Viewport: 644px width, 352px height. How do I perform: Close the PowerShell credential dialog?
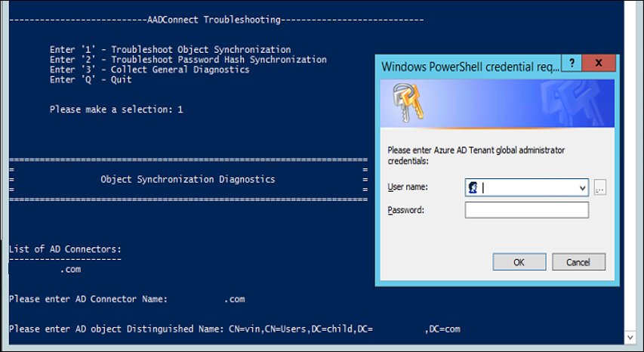[x=599, y=63]
